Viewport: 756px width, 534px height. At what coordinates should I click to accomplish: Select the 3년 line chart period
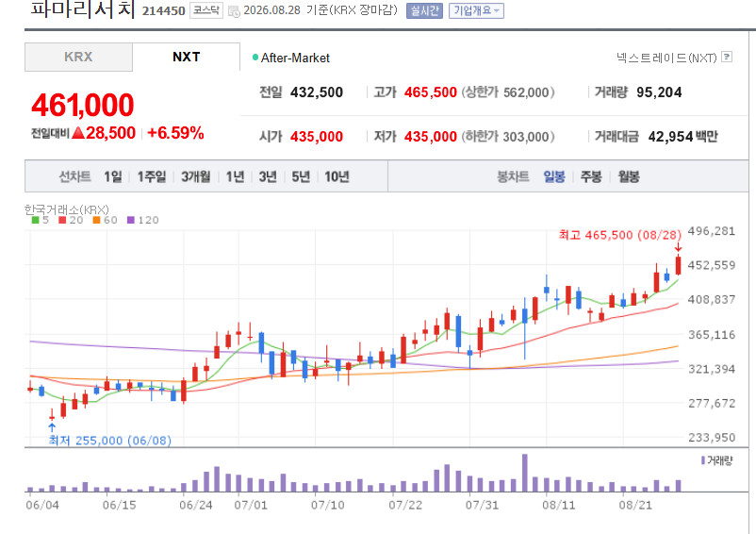pyautogui.click(x=268, y=176)
